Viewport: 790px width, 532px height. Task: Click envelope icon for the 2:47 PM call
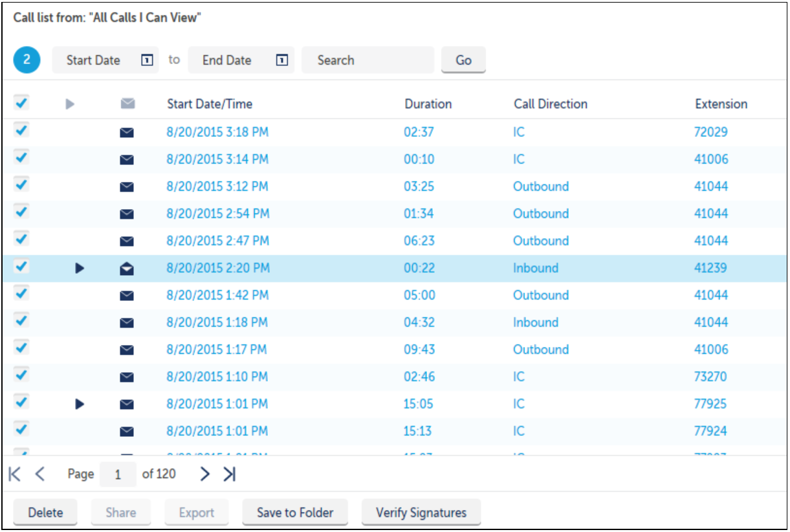coord(127,241)
